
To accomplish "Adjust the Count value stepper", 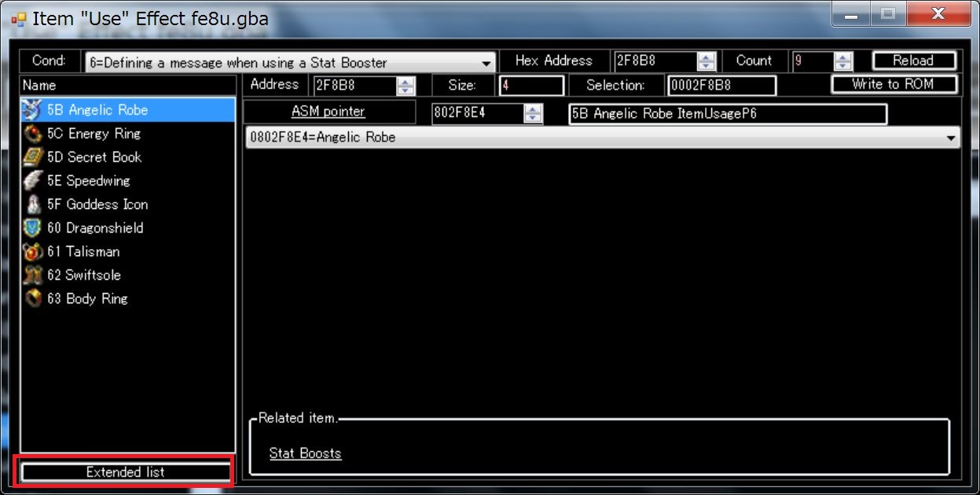I will point(843,61).
